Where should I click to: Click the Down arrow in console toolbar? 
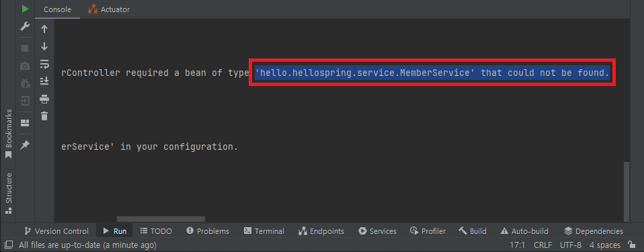point(44,47)
